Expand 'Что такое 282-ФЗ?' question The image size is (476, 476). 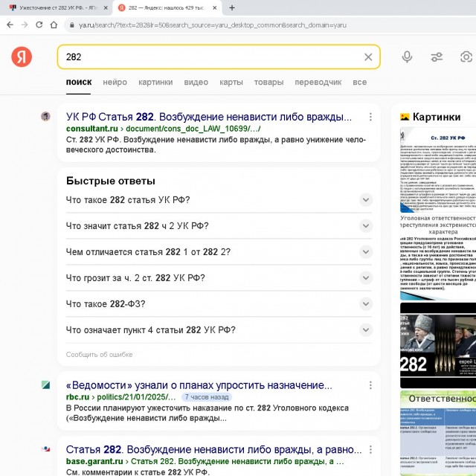365,304
